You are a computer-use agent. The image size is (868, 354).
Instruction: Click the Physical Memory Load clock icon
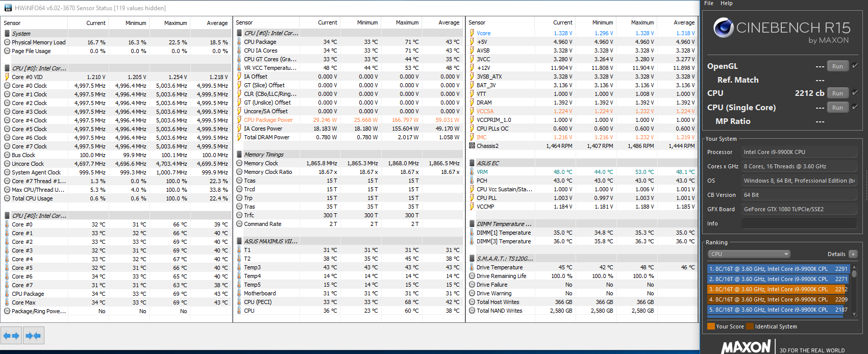[x=7, y=42]
